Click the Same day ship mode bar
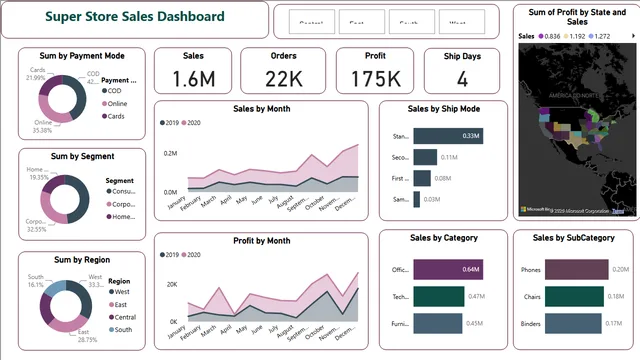This screenshot has width=640, height=360. (x=417, y=200)
